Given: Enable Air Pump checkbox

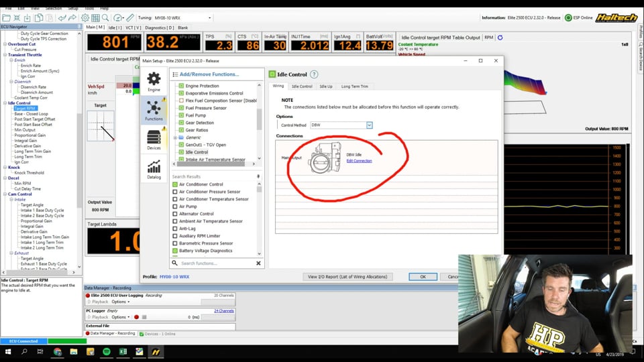Looking at the screenshot, I should click(175, 206).
